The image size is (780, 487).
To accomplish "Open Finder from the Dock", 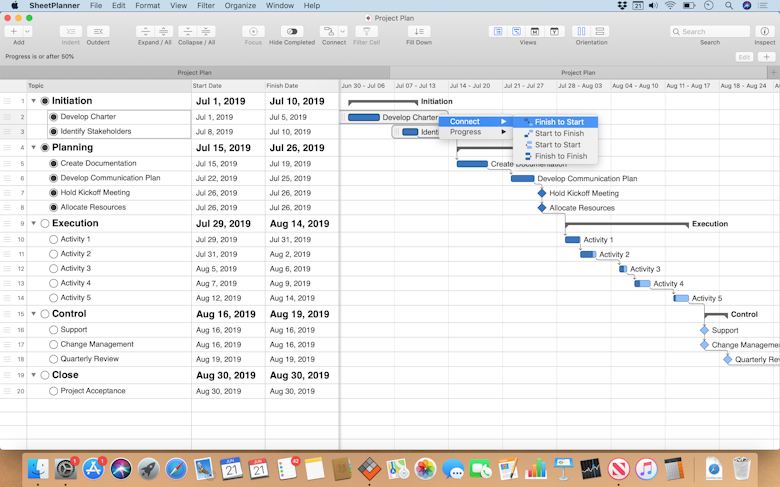I will (x=38, y=469).
